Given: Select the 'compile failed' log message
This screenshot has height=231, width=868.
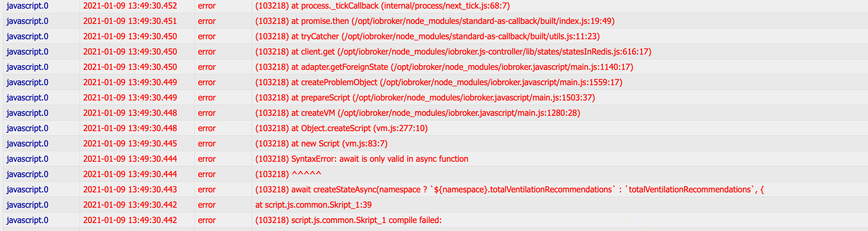Looking at the screenshot, I should tap(348, 220).
